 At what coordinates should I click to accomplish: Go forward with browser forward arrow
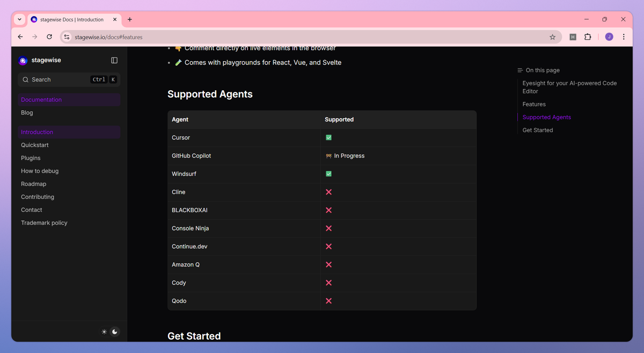tap(35, 37)
